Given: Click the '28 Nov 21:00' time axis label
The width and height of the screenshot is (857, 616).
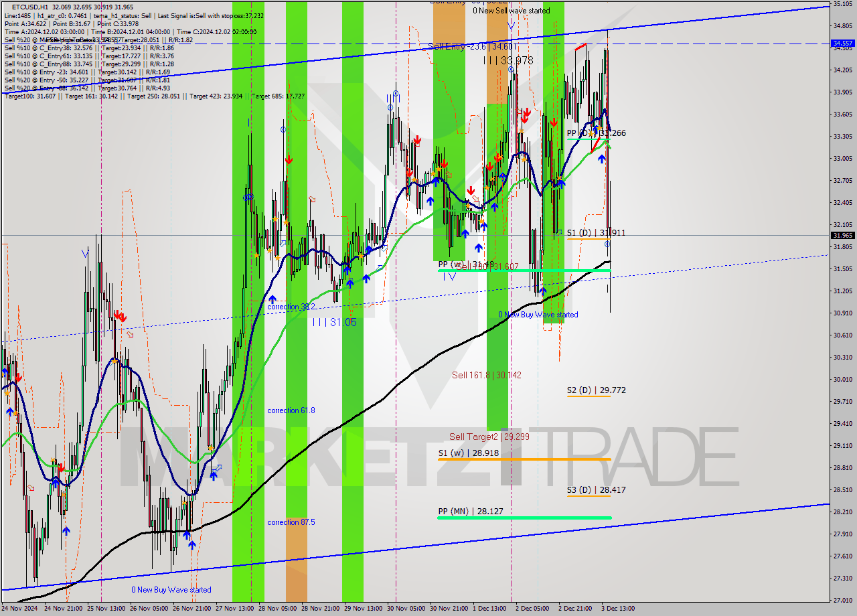Looking at the screenshot, I should point(321,609).
